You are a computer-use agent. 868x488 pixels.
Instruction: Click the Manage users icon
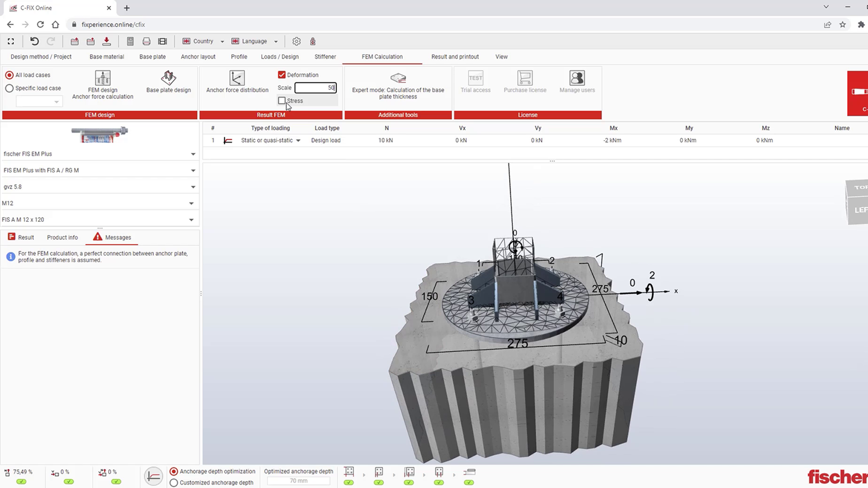[x=577, y=78]
